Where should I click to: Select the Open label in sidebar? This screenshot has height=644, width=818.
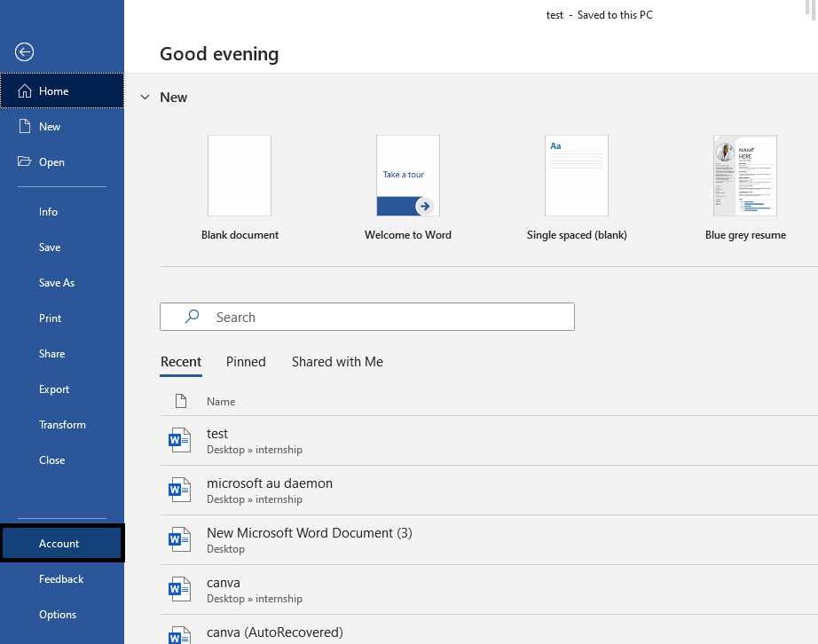[51, 162]
